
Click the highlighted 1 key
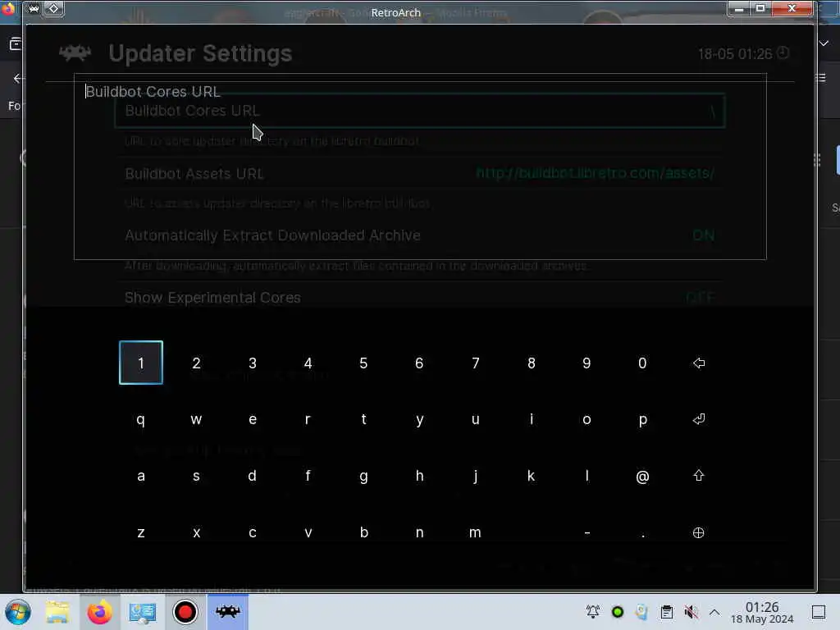click(141, 363)
